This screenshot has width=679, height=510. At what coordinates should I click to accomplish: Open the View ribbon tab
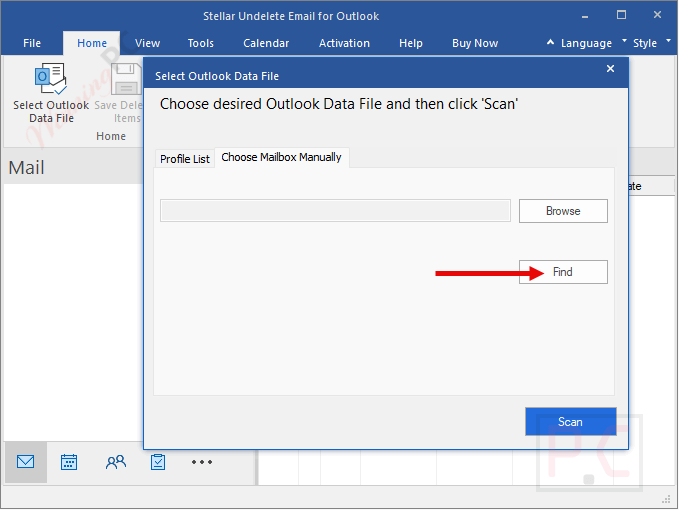(x=147, y=43)
